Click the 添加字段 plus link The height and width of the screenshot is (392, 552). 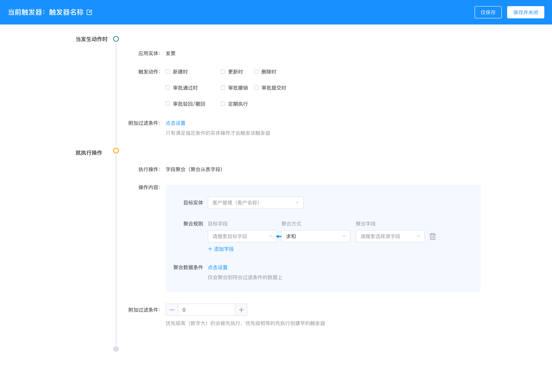point(221,249)
